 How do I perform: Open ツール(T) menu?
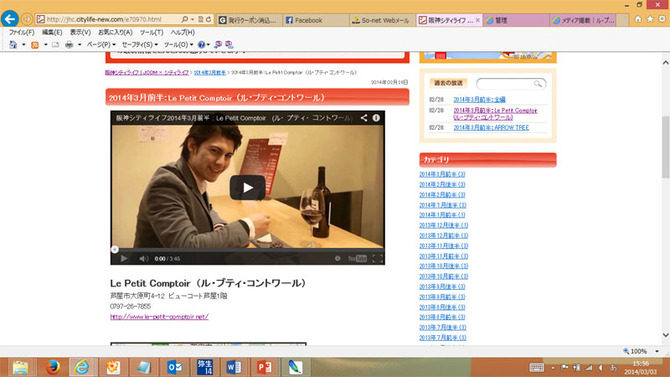click(x=151, y=32)
